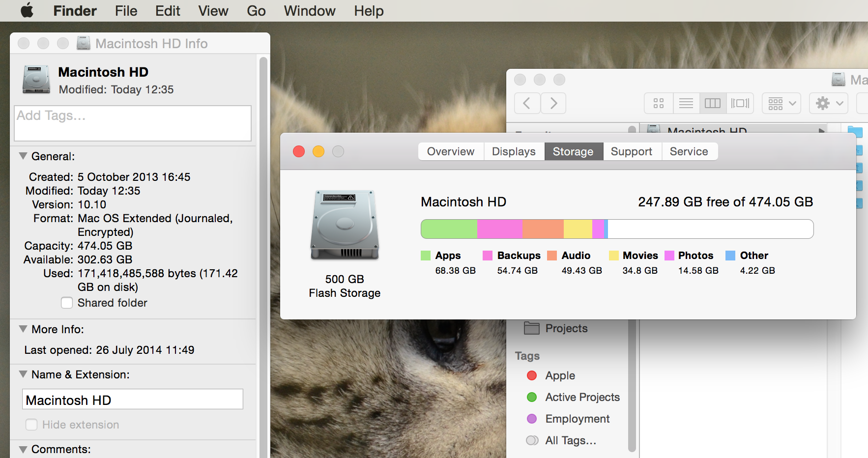The height and width of the screenshot is (458, 868).
Task: Click the Finder window forward arrow
Action: [553, 103]
